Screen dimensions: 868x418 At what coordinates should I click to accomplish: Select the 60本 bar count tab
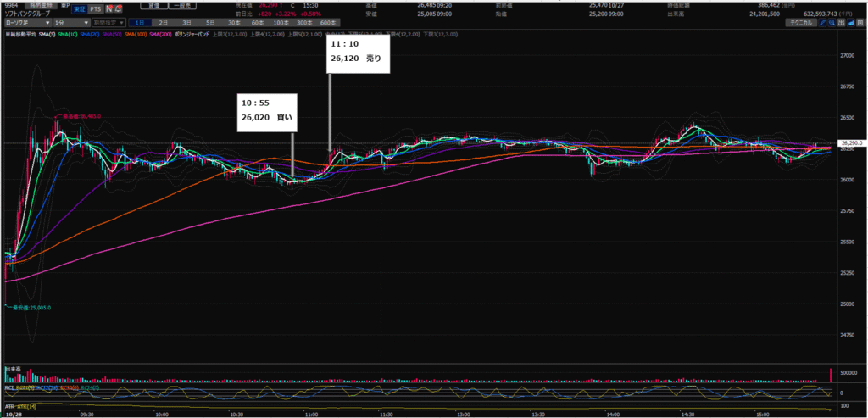click(258, 24)
